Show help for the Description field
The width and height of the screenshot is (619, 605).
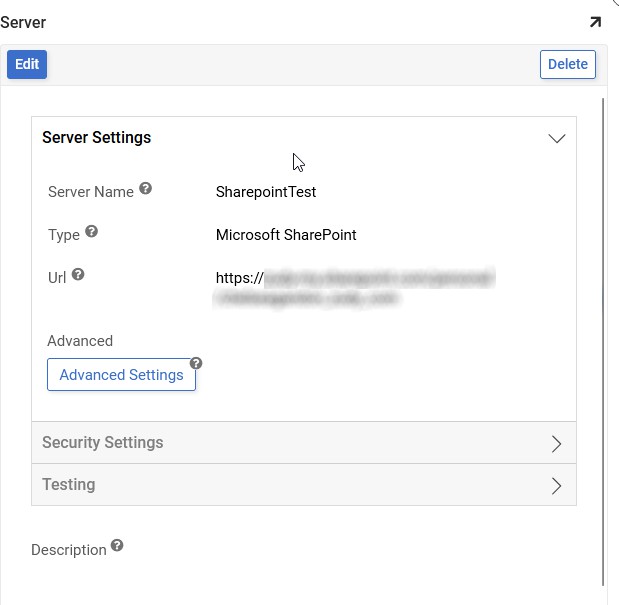click(117, 546)
